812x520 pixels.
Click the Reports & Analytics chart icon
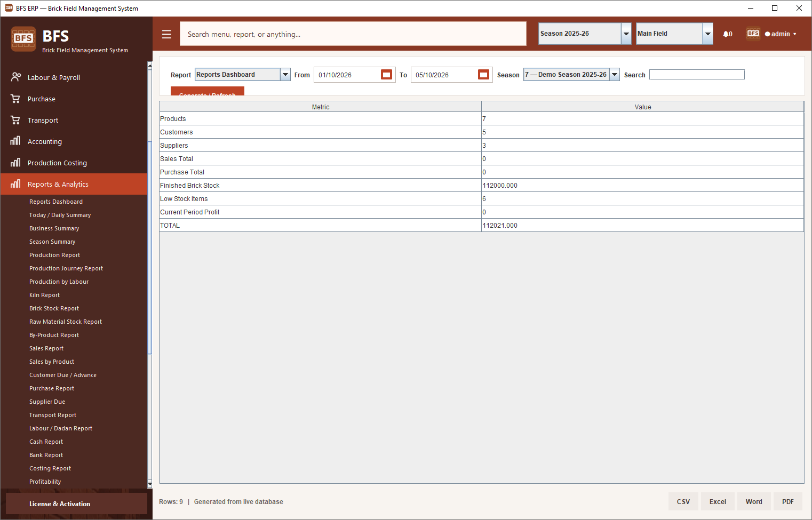click(x=15, y=184)
